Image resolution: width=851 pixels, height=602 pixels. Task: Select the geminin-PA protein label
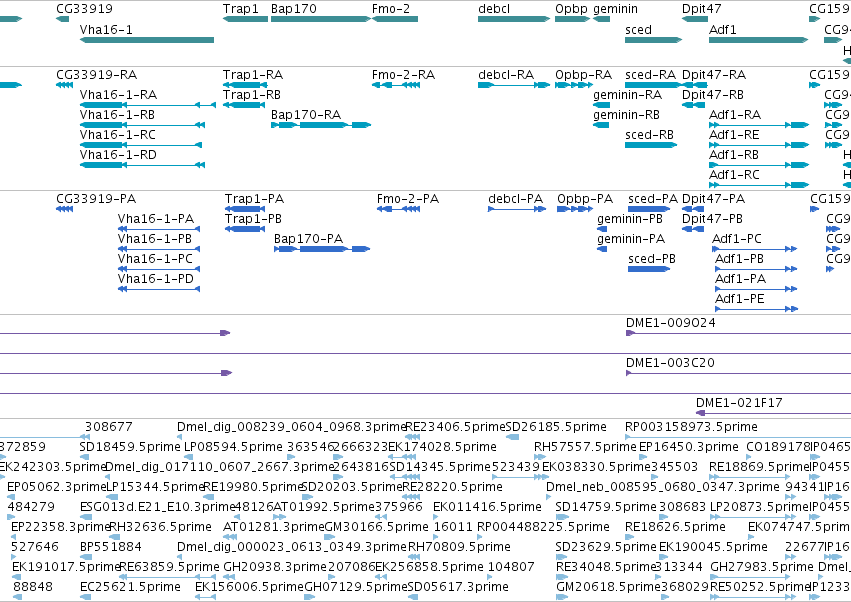pyautogui.click(x=631, y=239)
